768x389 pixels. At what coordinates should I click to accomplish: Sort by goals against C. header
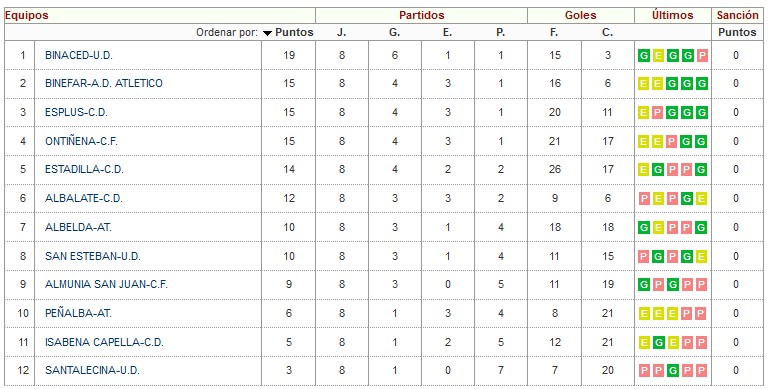(x=607, y=32)
